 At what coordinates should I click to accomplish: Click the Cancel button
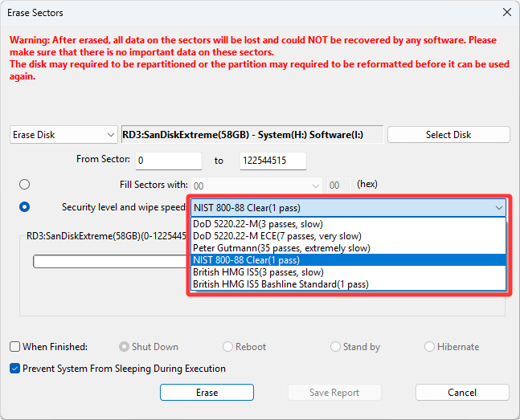click(x=461, y=393)
